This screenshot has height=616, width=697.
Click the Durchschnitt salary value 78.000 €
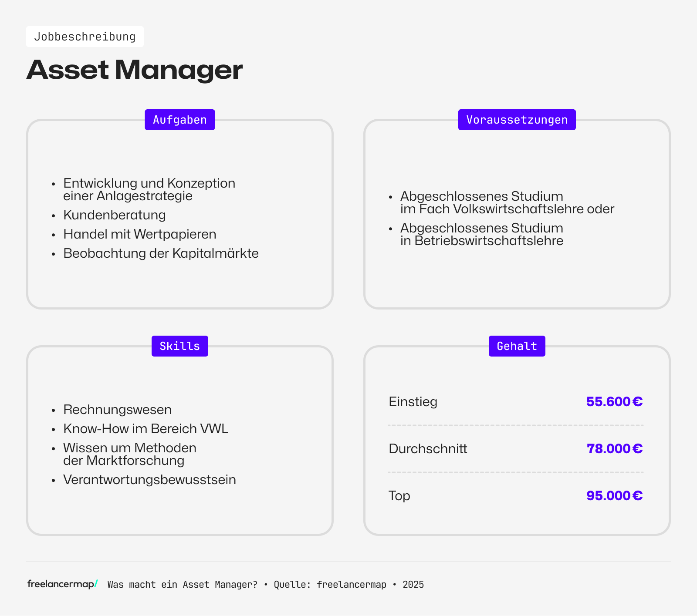coord(614,448)
